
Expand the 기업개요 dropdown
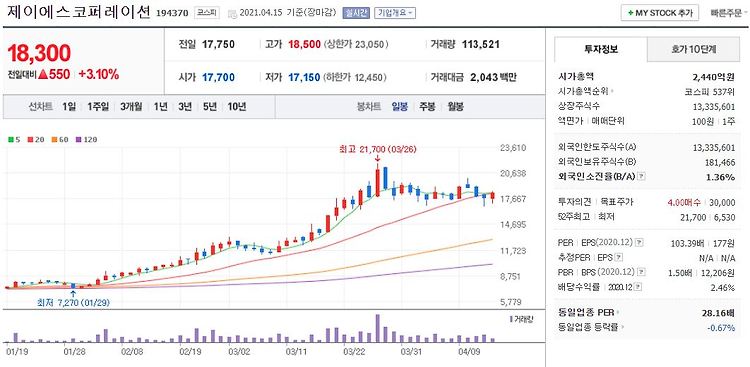pyautogui.click(x=395, y=13)
